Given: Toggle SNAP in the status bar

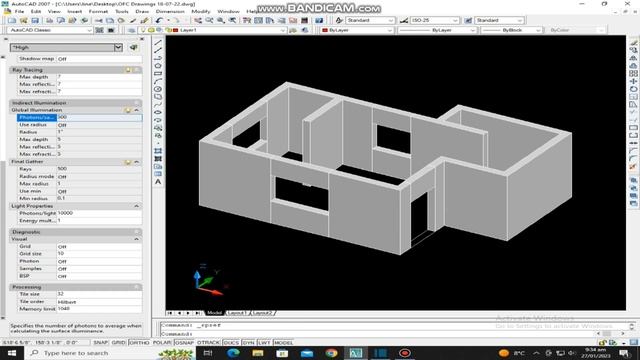Looking at the screenshot, I should coord(100,342).
